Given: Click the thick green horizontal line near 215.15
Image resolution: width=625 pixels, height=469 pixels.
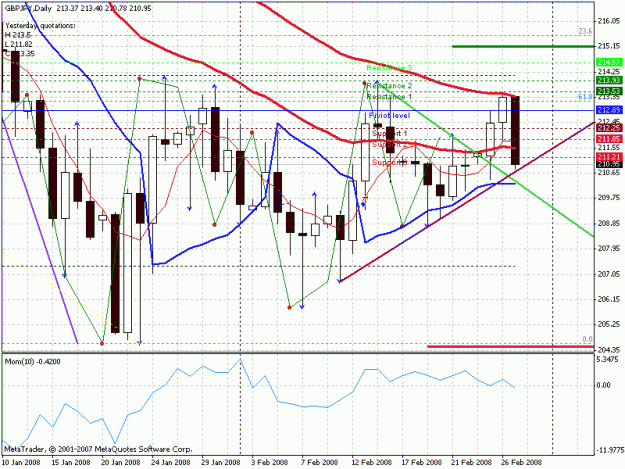Looking at the screenshot, I should [523, 47].
